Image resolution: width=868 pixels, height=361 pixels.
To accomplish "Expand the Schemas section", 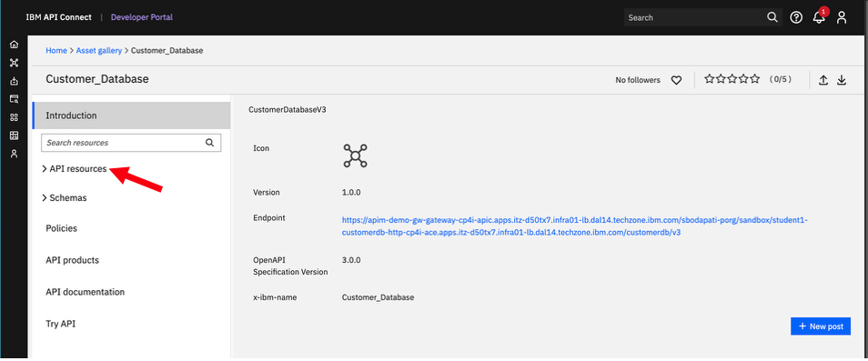I will [x=65, y=198].
